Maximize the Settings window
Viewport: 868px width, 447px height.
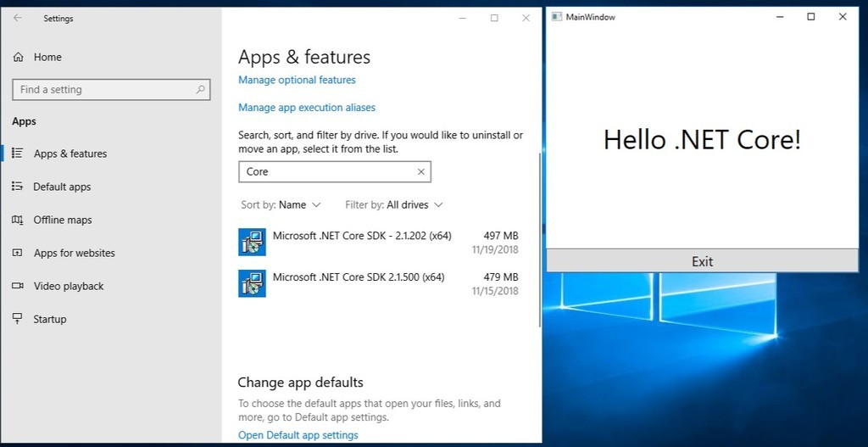pos(494,19)
